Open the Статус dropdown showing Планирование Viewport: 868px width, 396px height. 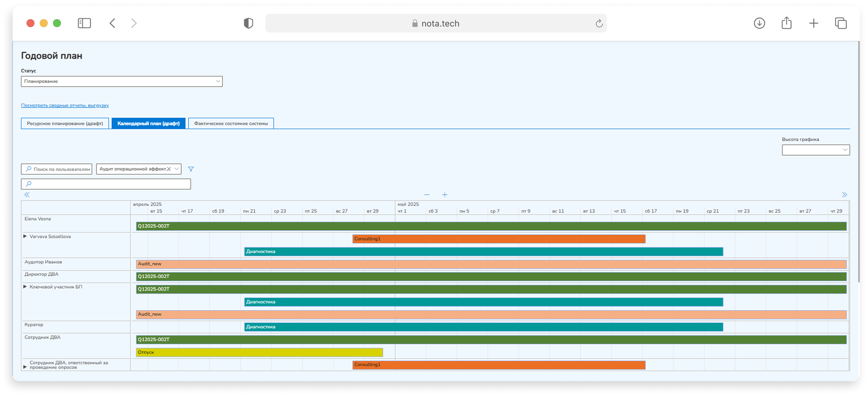coord(122,81)
